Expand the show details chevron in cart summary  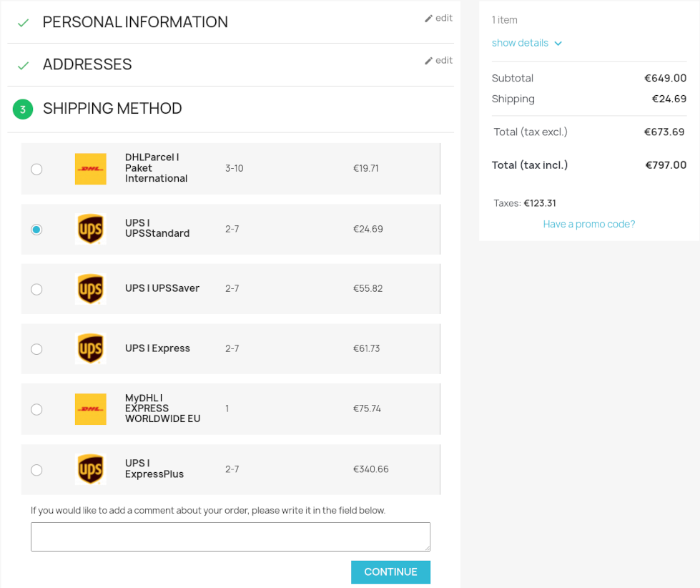[x=558, y=44]
